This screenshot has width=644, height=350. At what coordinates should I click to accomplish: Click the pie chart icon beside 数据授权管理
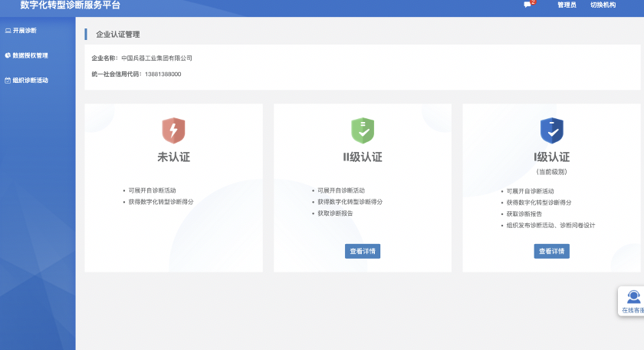(8, 55)
